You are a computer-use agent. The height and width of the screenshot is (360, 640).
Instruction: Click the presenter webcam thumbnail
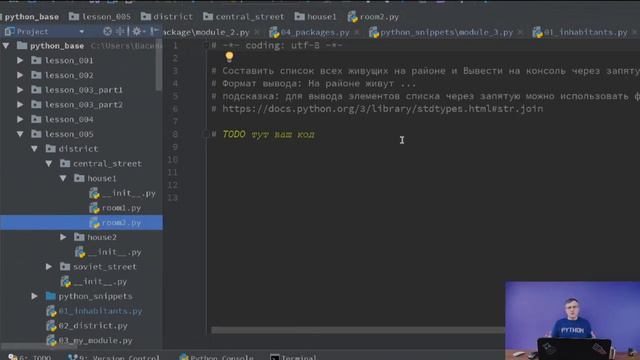tap(572, 320)
